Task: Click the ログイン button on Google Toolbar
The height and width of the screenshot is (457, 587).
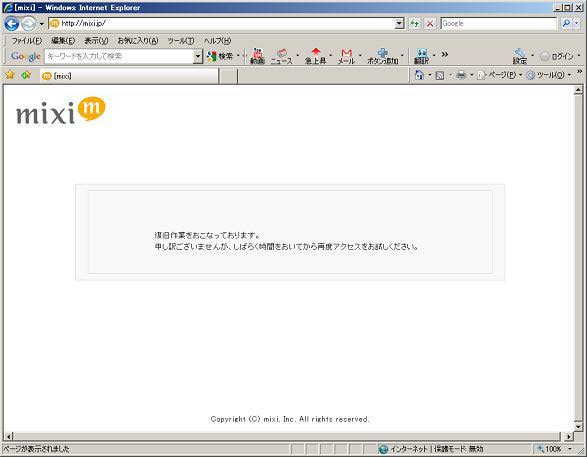Action: [557, 57]
